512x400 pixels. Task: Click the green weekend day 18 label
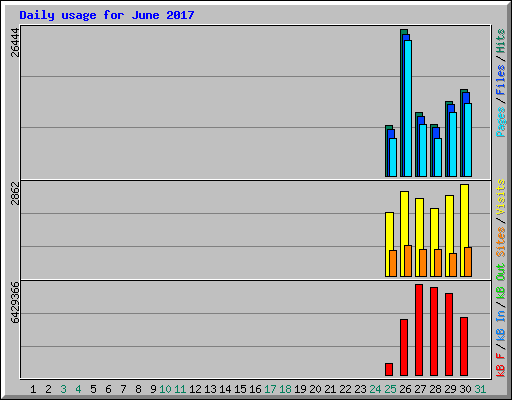(x=285, y=389)
